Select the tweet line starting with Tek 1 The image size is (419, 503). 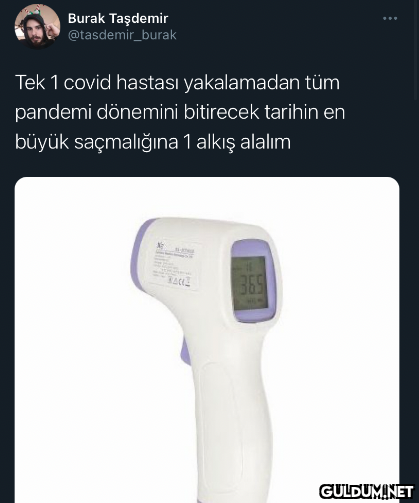[177, 83]
